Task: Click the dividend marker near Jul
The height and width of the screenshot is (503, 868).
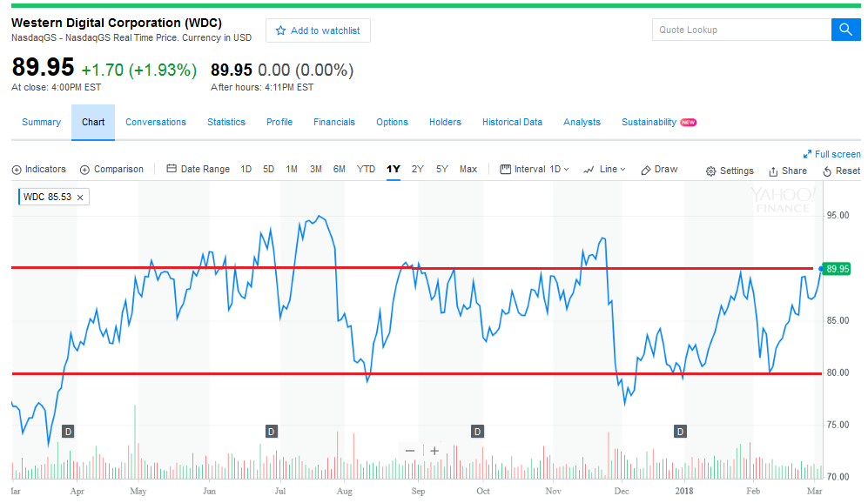Action: tap(272, 432)
